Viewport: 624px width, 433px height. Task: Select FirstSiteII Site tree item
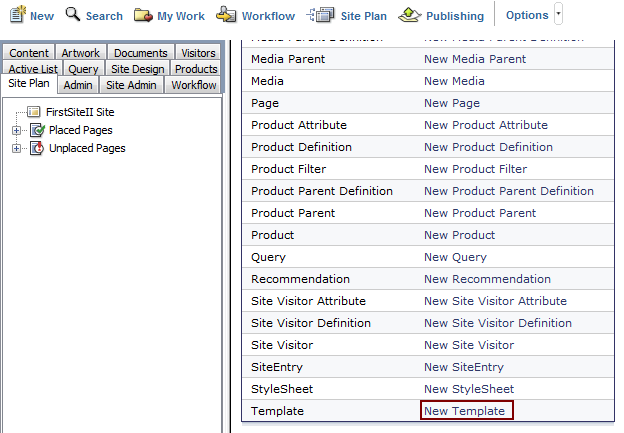(x=80, y=112)
